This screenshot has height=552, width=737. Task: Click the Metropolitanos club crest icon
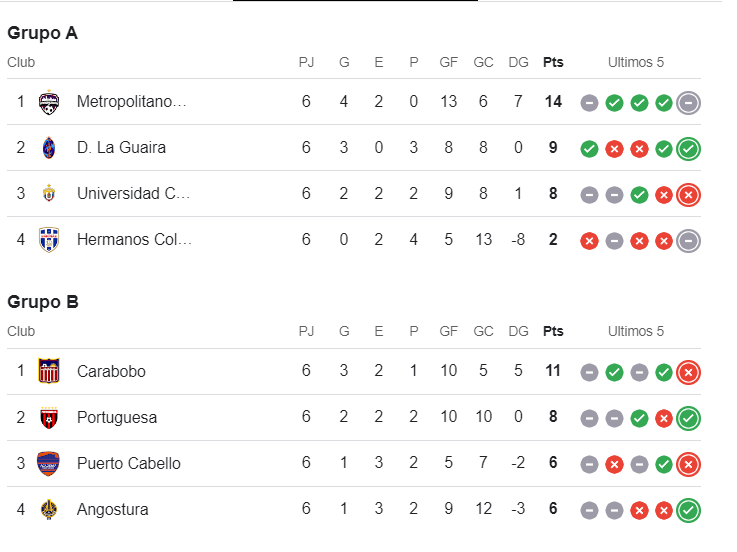(x=49, y=102)
